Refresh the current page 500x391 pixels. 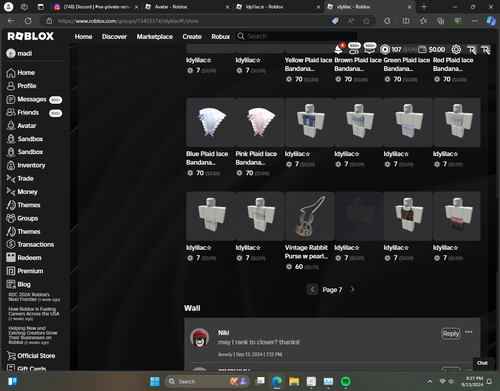tap(28, 21)
